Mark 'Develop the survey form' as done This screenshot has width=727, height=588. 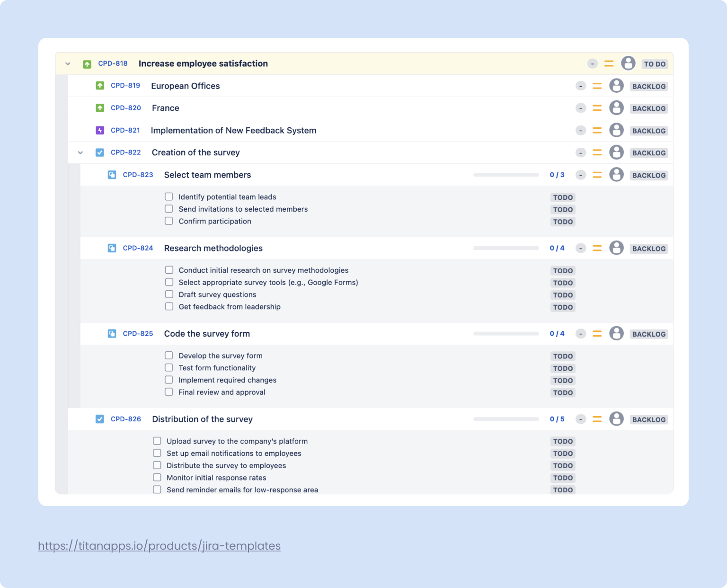[x=169, y=355]
